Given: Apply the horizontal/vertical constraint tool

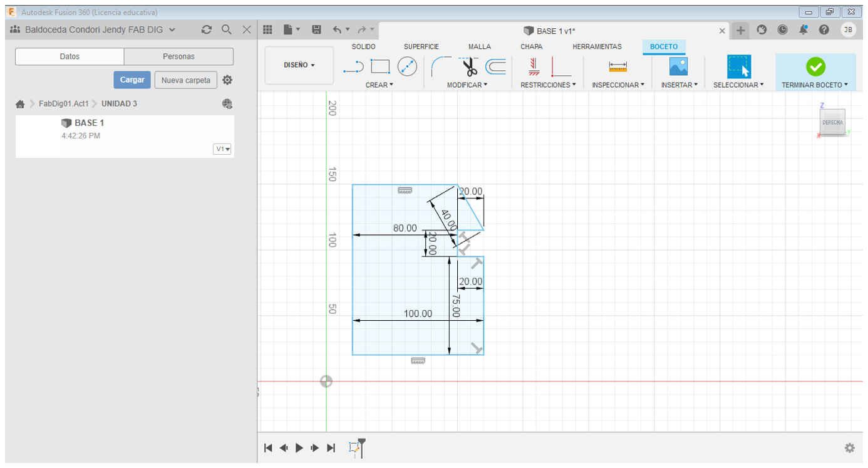Looking at the screenshot, I should click(x=534, y=66).
